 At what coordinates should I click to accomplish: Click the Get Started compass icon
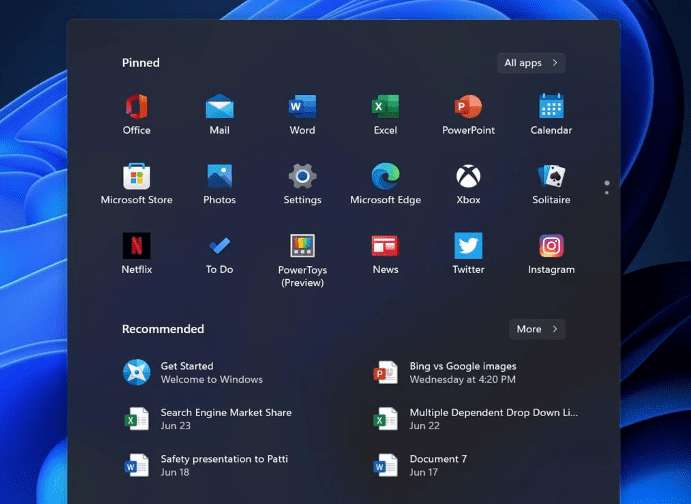point(137,373)
